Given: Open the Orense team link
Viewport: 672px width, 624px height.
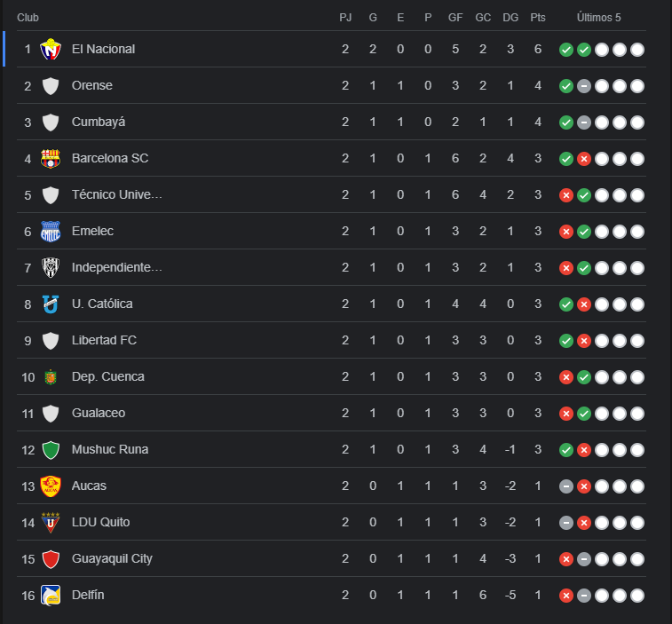Looking at the screenshot, I should pyautogui.click(x=92, y=86).
